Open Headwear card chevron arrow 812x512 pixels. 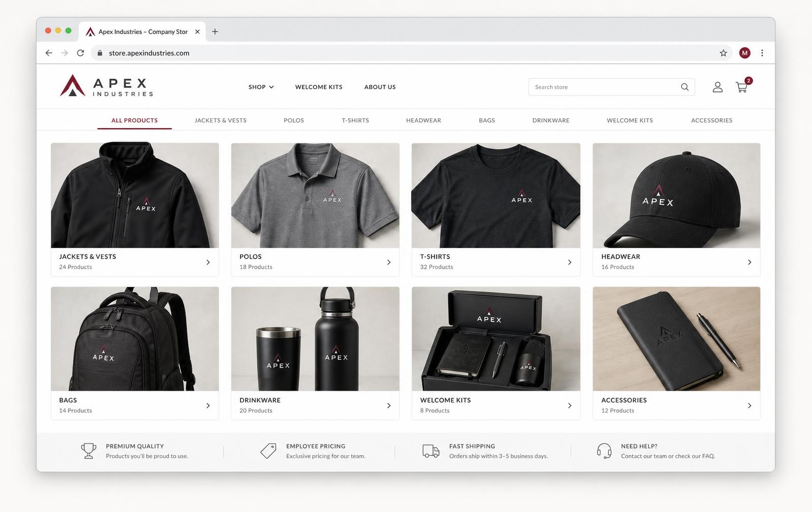[750, 262]
